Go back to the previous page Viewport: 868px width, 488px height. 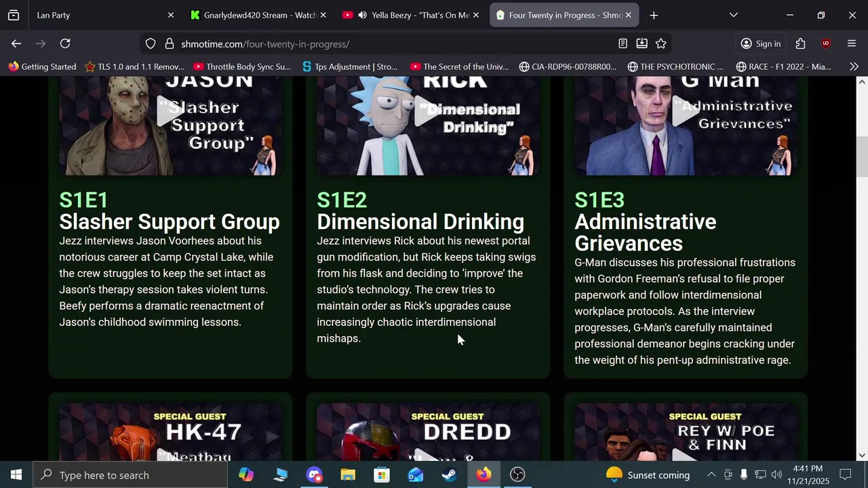pos(16,43)
